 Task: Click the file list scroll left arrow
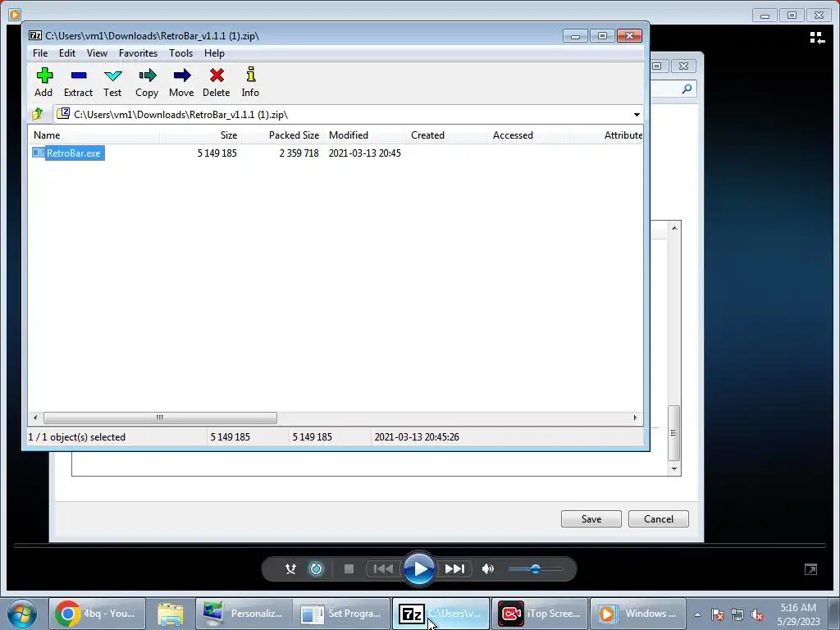tap(35, 418)
